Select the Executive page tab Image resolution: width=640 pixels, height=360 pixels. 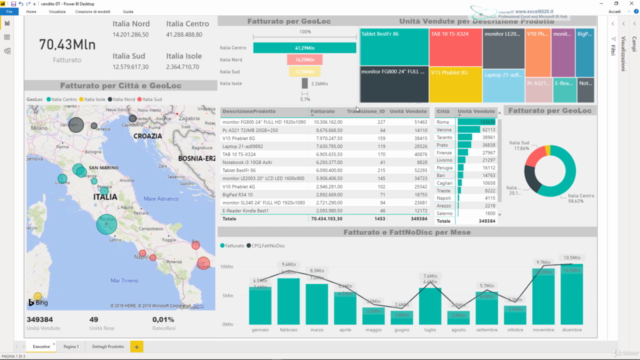pyautogui.click(x=41, y=347)
